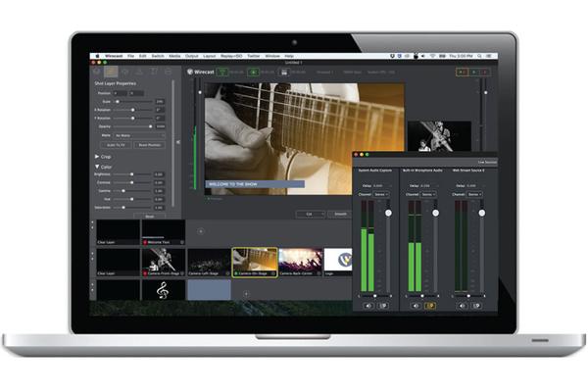The width and height of the screenshot is (588, 392).
Task: Mute the Web Stream Source channel
Action: (x=462, y=306)
